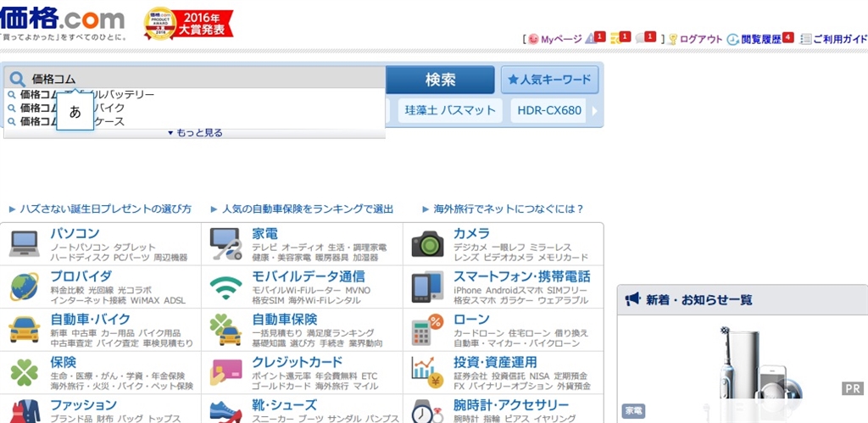Open 人気の自動車保険をランキングで選出 link
The height and width of the screenshot is (423, 868).
[308, 209]
